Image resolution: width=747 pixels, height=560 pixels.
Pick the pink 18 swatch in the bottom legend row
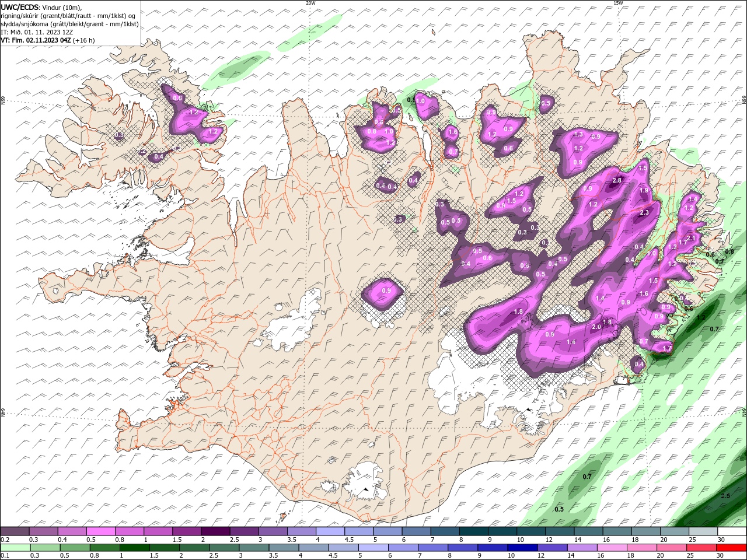[x=642, y=548]
